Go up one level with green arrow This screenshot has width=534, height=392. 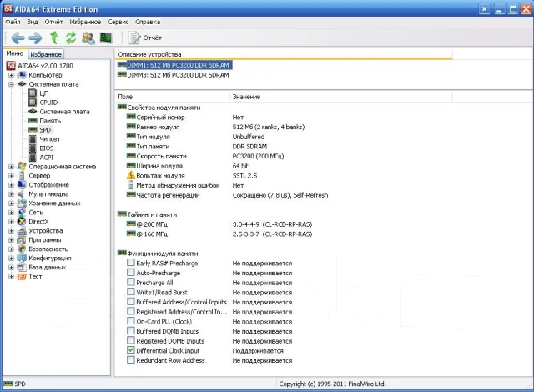click(54, 38)
